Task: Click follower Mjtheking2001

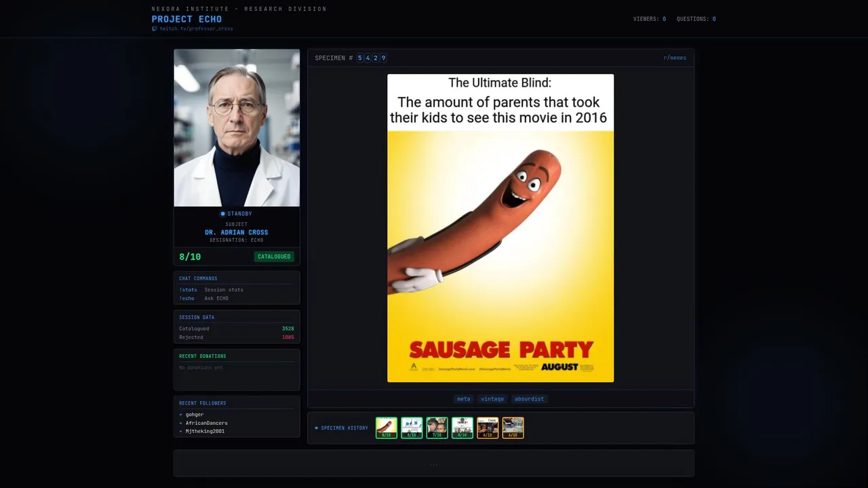Action: point(205,431)
